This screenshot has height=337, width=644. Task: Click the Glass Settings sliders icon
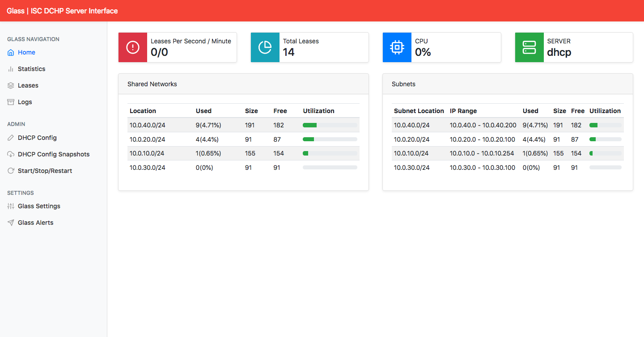tap(11, 206)
